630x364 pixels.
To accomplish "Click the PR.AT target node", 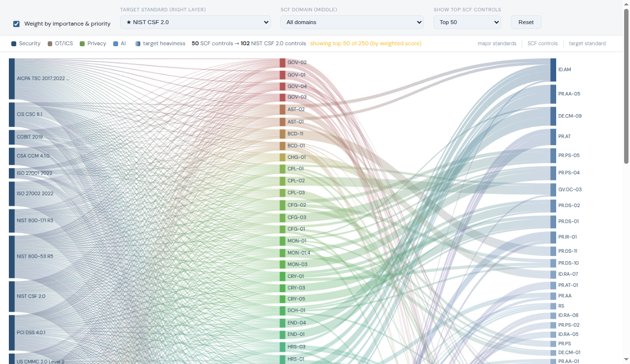I will (553, 137).
